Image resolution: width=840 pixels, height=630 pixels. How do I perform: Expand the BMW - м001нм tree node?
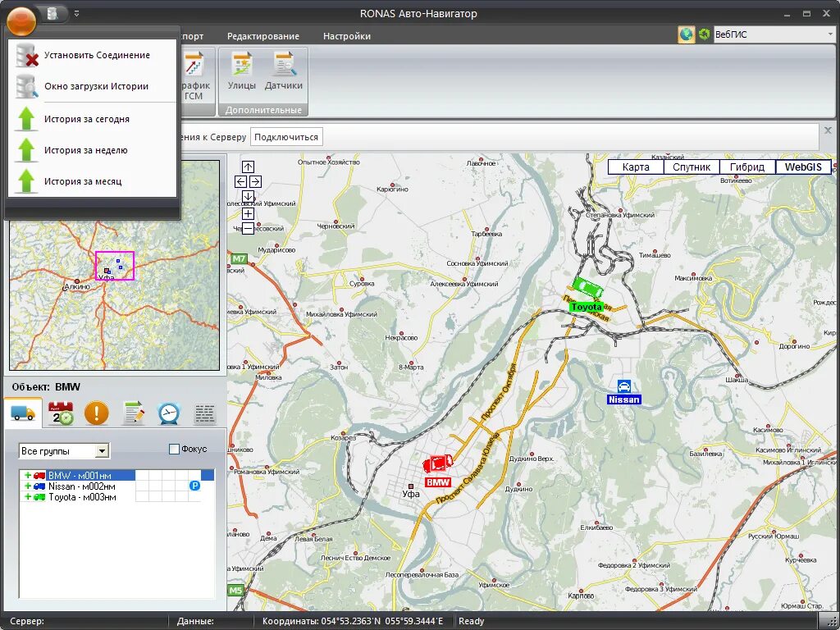coord(28,475)
